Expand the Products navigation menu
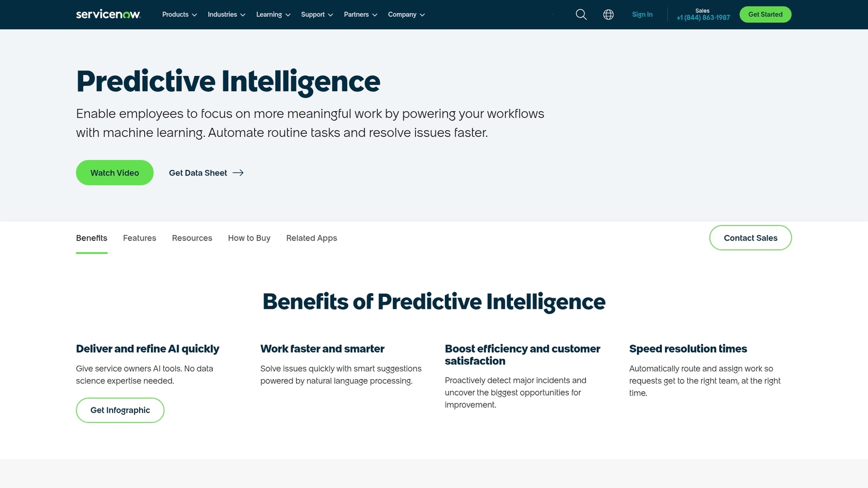 click(x=179, y=14)
